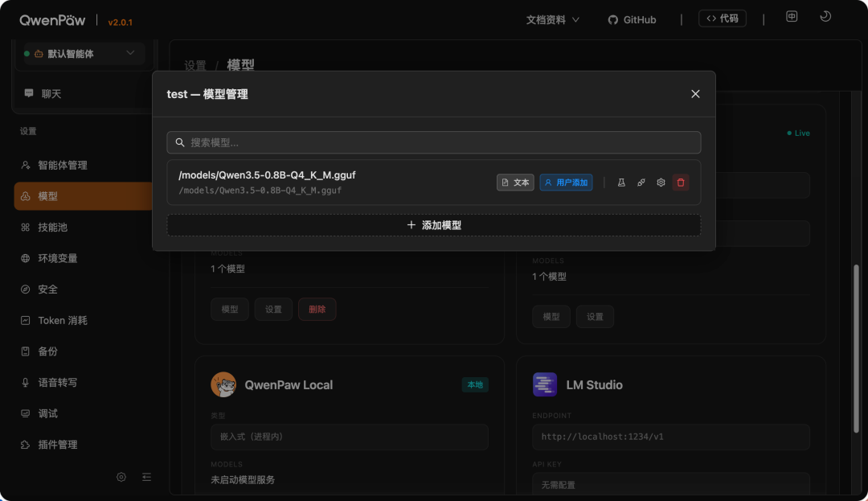Click the QwenPaw logo
Image resolution: width=868 pixels, height=501 pixels.
52,20
